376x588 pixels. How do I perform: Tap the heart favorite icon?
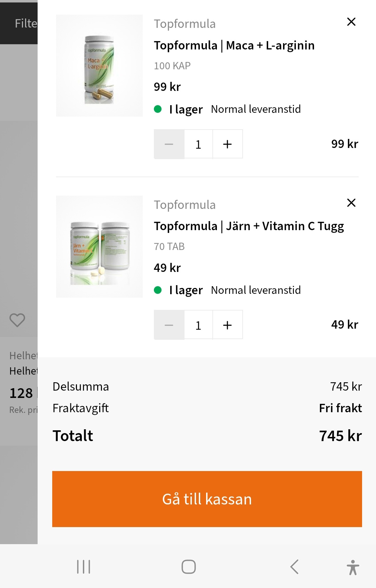tap(17, 320)
